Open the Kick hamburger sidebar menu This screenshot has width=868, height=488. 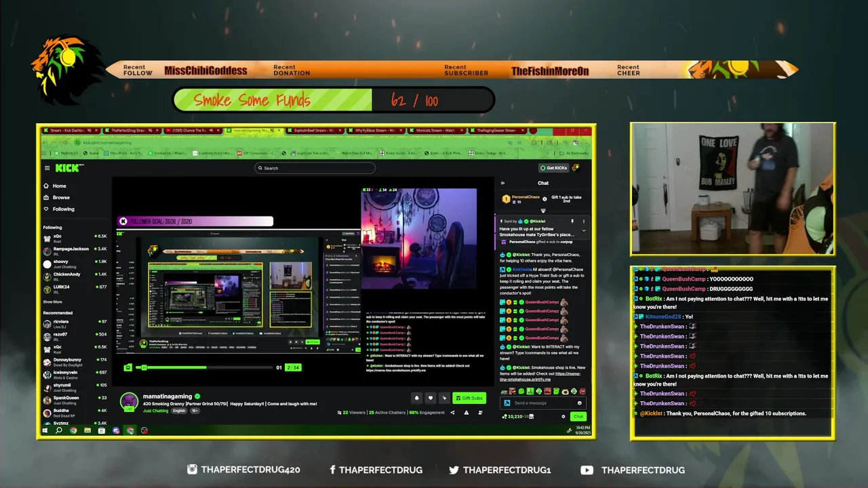pos(47,168)
